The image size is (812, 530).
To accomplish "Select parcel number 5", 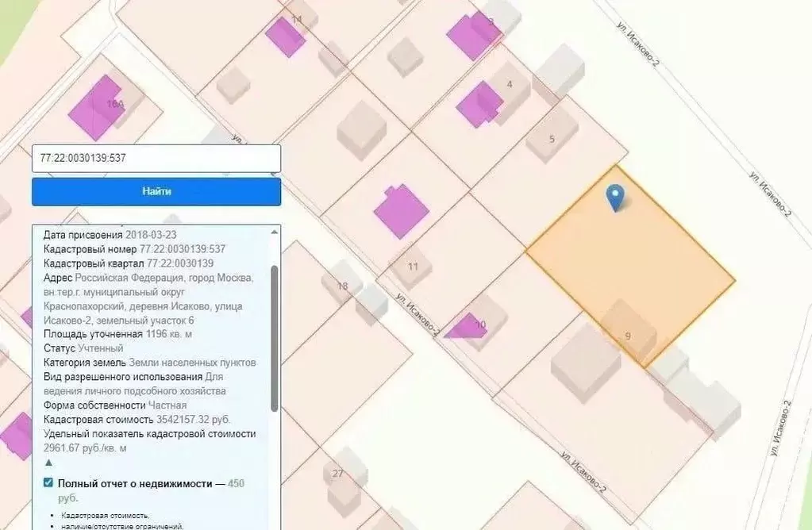I will tap(552, 140).
